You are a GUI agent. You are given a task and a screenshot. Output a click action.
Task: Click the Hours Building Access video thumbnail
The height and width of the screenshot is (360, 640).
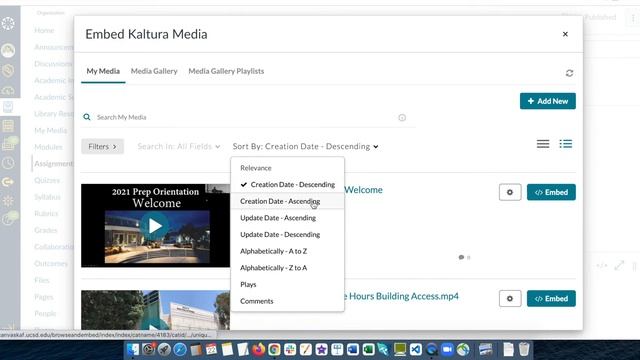pos(156,310)
